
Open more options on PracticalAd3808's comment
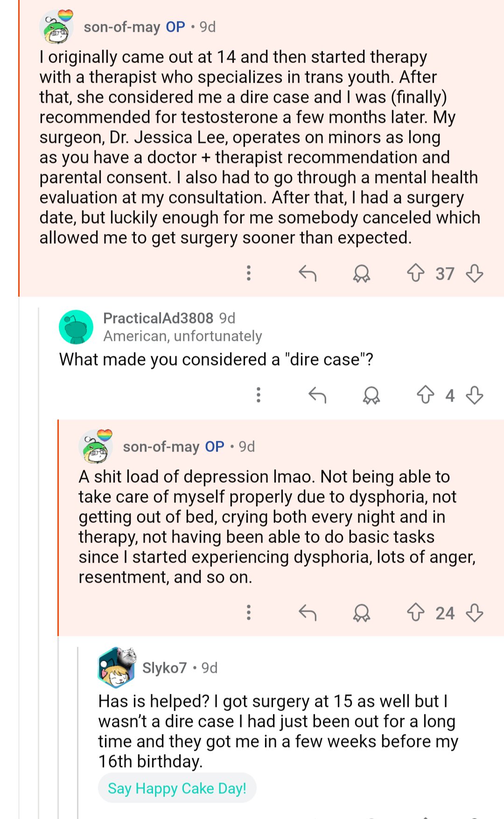(x=259, y=395)
